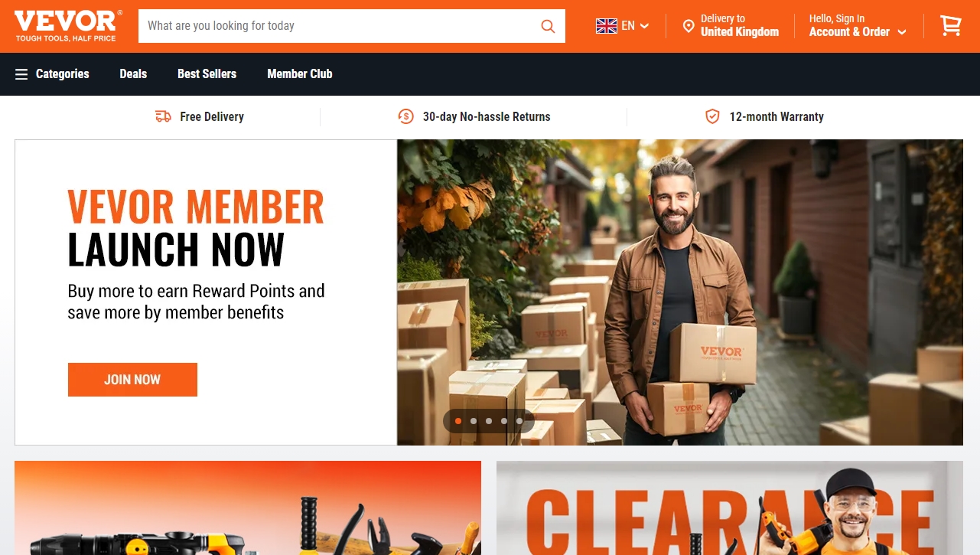Open the Delivery to United Kingdom selector
The width and height of the screenshot is (980, 555).
(x=731, y=25)
